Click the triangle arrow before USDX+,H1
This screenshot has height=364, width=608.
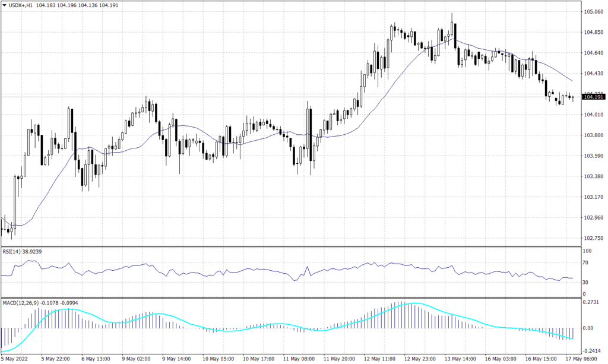click(5, 5)
